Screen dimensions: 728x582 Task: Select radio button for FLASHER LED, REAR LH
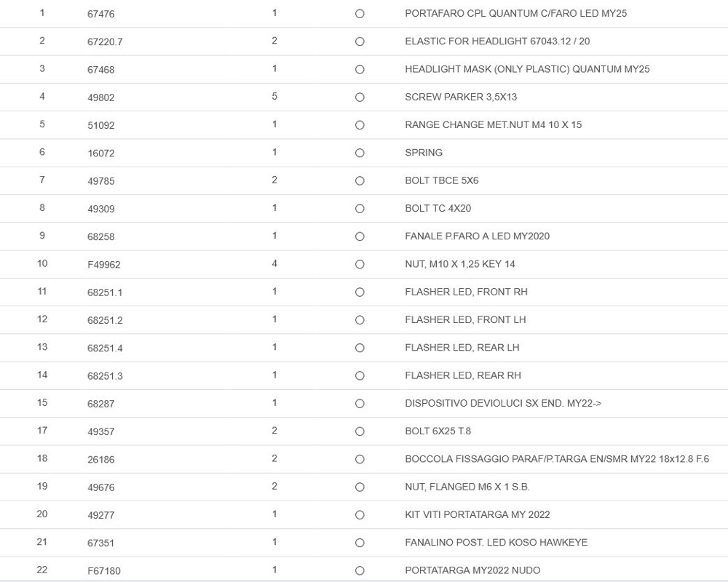[x=360, y=348]
